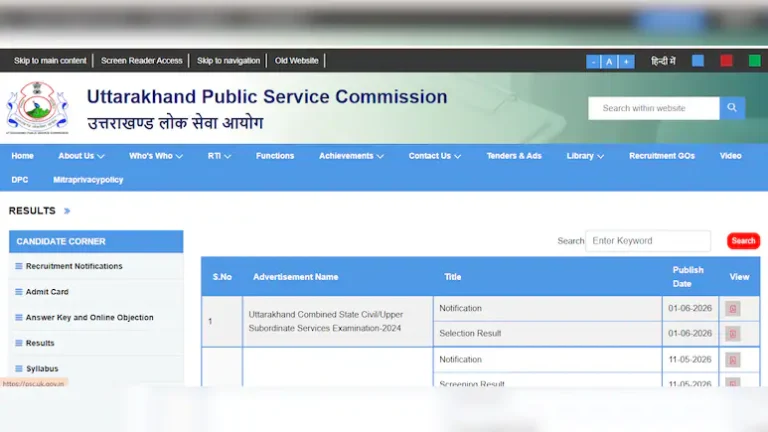Click Uttarakhand Public Service Commission title

click(x=267, y=96)
